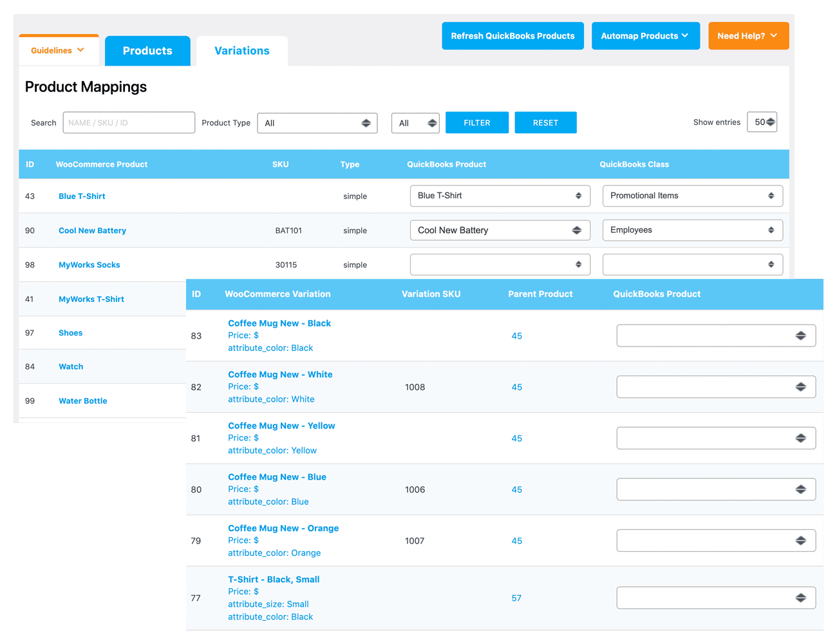Open the Cool New Battery product link
Viewport: 837px width, 644px height.
point(92,230)
